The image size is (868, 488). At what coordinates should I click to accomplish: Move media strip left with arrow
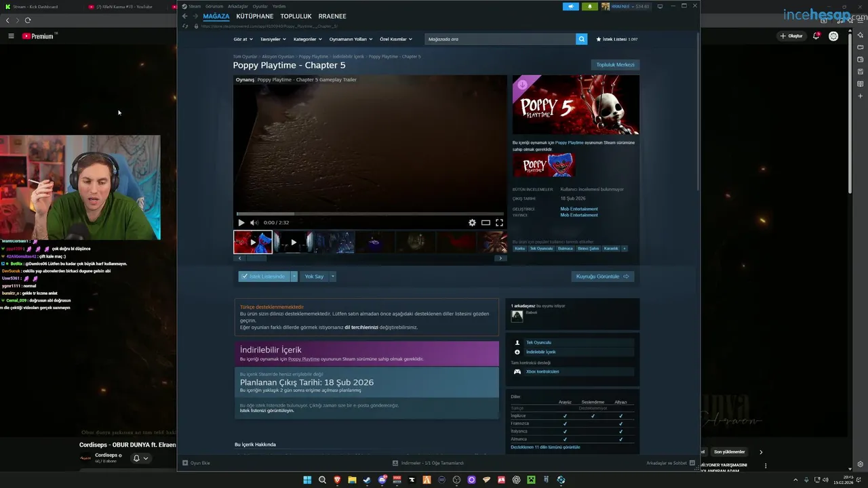[x=239, y=258]
